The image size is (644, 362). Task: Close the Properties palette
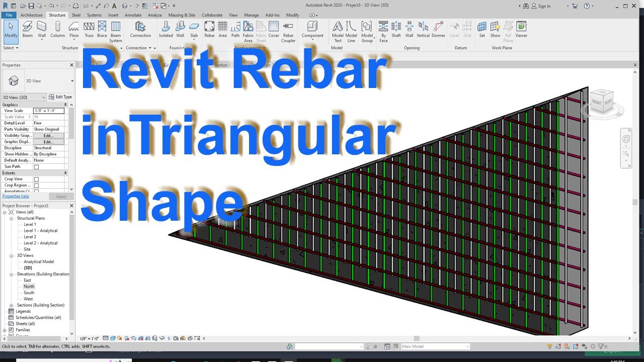point(71,65)
